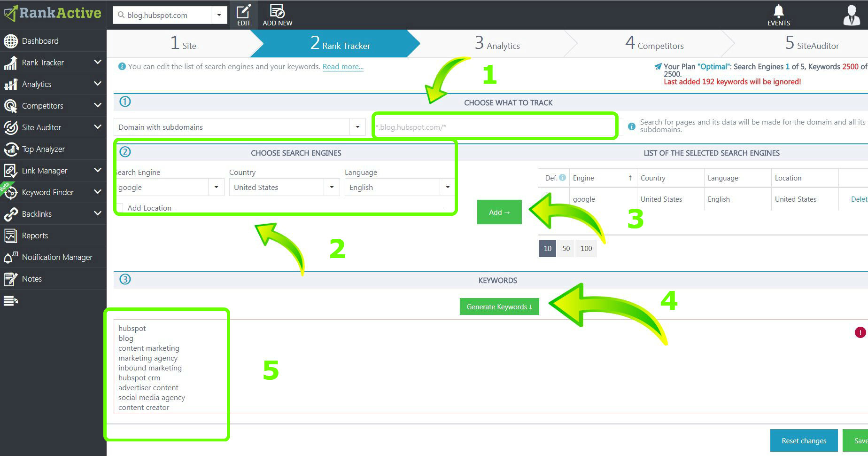Click the 'hubspot crm' keyword line

click(139, 377)
